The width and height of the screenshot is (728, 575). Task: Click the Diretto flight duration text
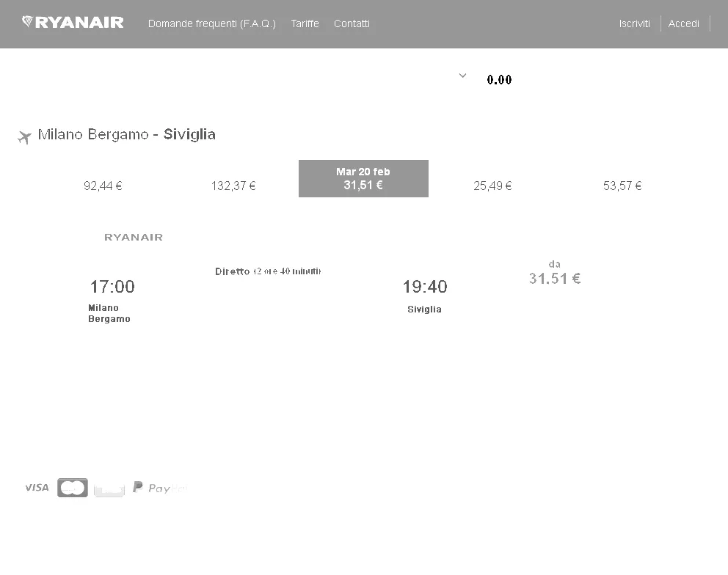[x=269, y=271]
